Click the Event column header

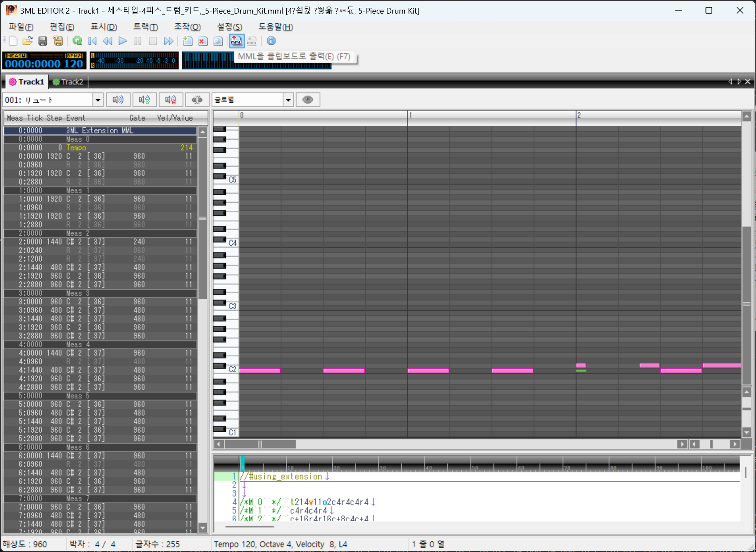[x=76, y=118]
